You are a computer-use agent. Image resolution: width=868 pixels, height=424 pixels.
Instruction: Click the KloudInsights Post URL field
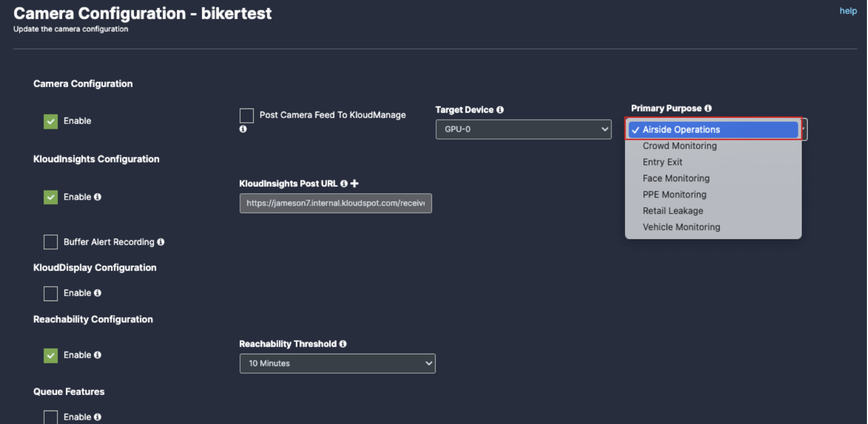(336, 203)
